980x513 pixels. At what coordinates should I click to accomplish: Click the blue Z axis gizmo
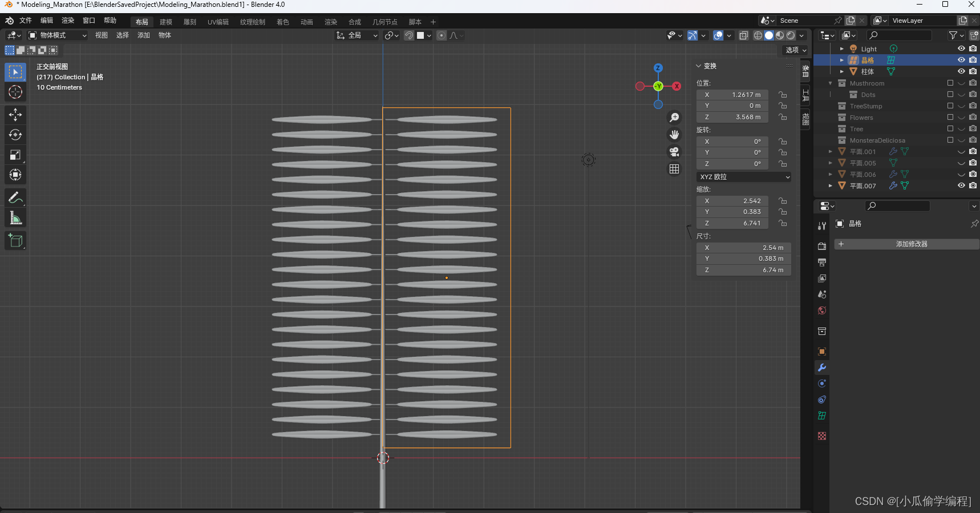pos(658,68)
